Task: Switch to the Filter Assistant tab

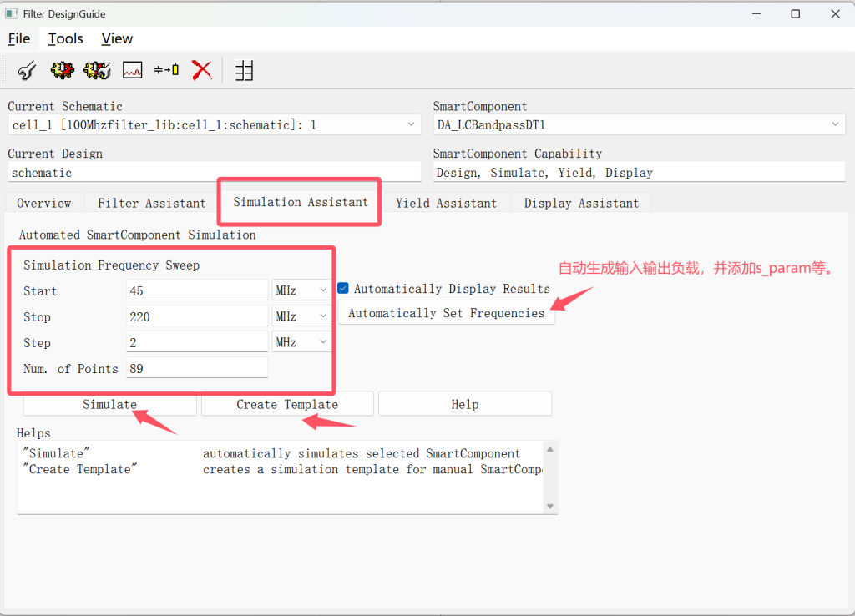Action: [x=152, y=204]
